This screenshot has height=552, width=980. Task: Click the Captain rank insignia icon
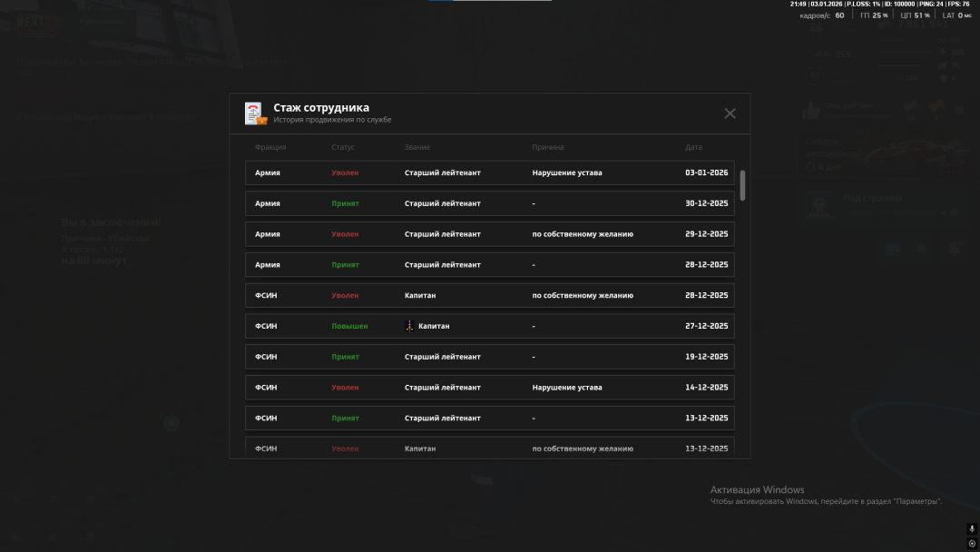409,326
